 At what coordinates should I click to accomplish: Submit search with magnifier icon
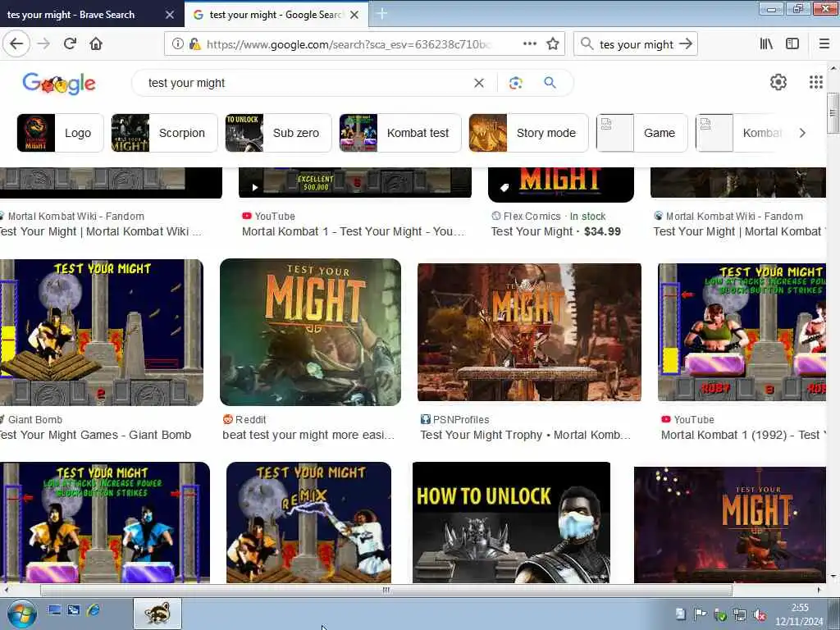coord(550,83)
